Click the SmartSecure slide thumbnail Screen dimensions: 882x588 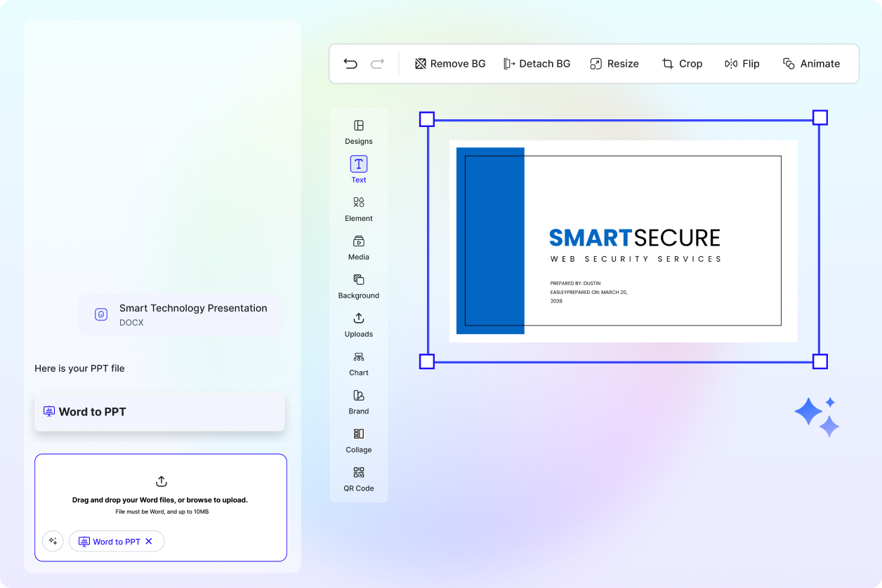(x=624, y=241)
